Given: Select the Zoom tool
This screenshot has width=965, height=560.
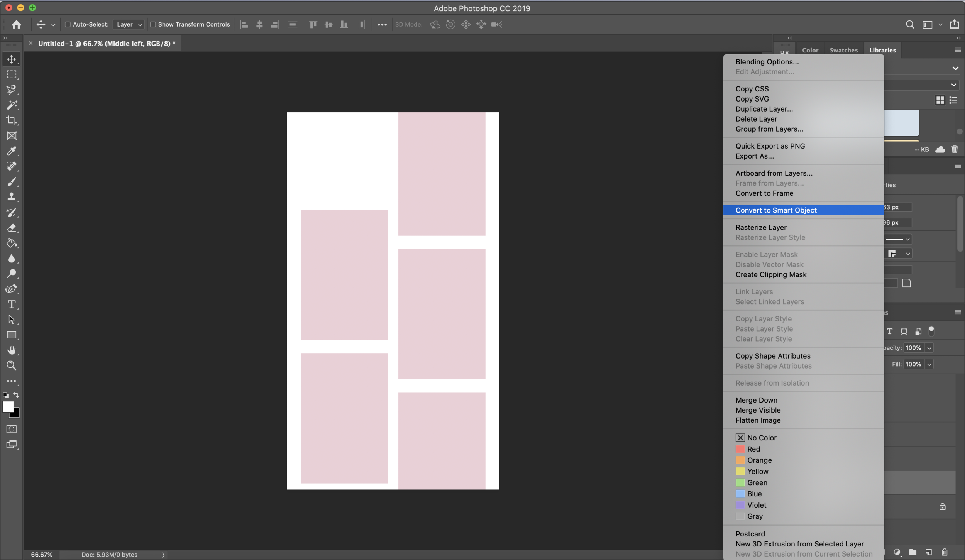Looking at the screenshot, I should click(x=12, y=365).
